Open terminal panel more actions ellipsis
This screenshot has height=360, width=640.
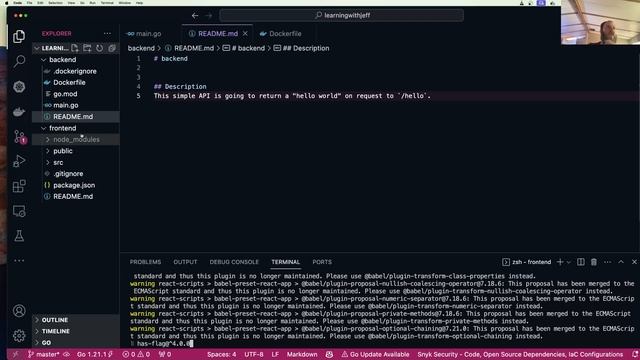click(607, 262)
